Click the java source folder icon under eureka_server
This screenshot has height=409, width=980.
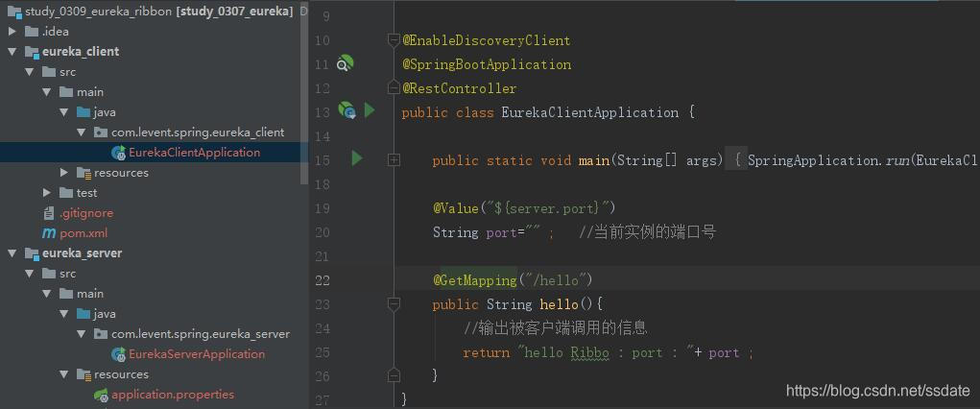(84, 314)
